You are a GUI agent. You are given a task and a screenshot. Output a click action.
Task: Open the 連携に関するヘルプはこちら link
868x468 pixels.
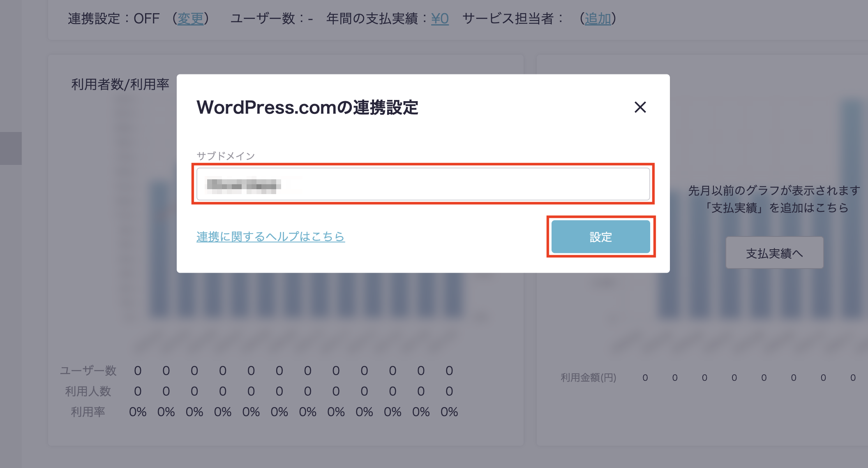[270, 236]
